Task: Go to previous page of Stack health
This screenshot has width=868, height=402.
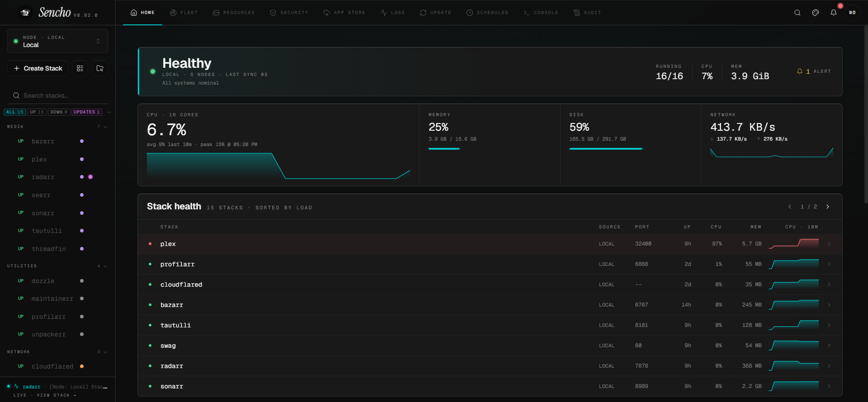Action: coord(790,207)
